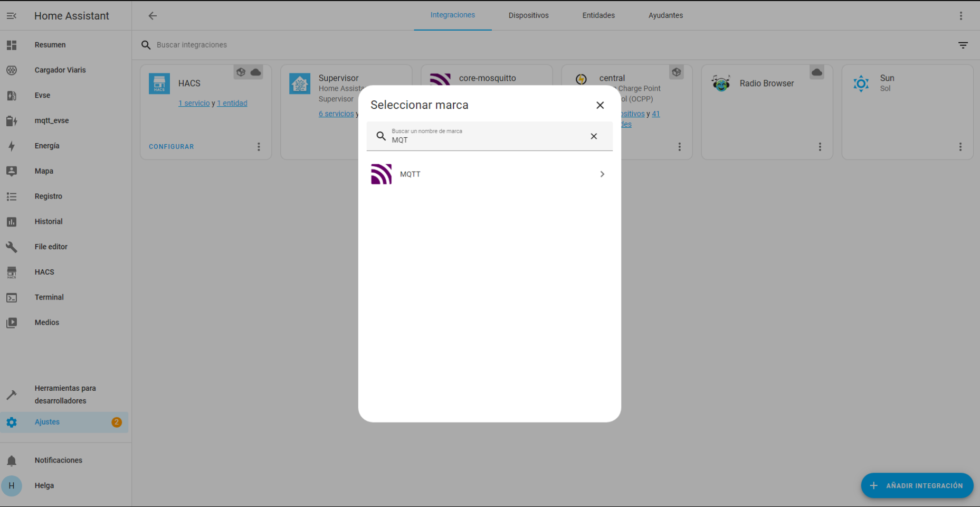
Task: Open the mqtt_evse sidebar panel
Action: click(64, 120)
